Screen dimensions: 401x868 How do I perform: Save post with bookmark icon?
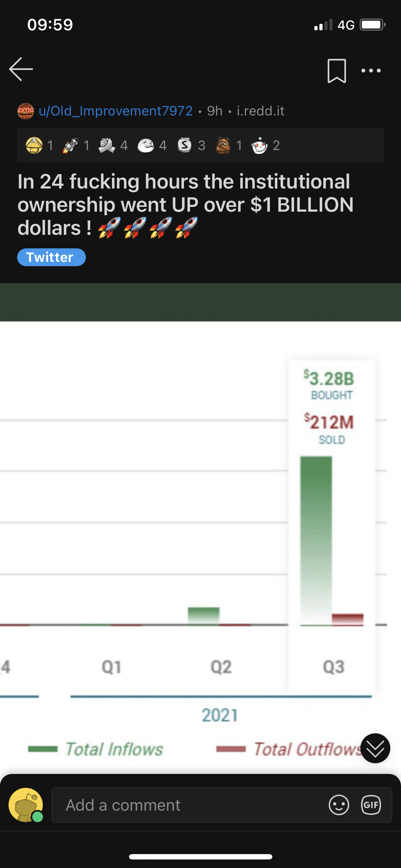pyautogui.click(x=337, y=71)
